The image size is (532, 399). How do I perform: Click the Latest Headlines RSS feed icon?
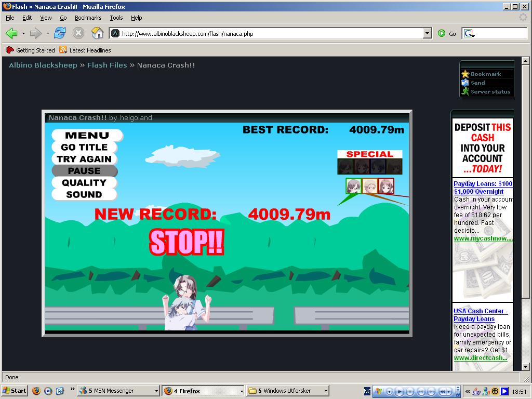click(x=63, y=50)
